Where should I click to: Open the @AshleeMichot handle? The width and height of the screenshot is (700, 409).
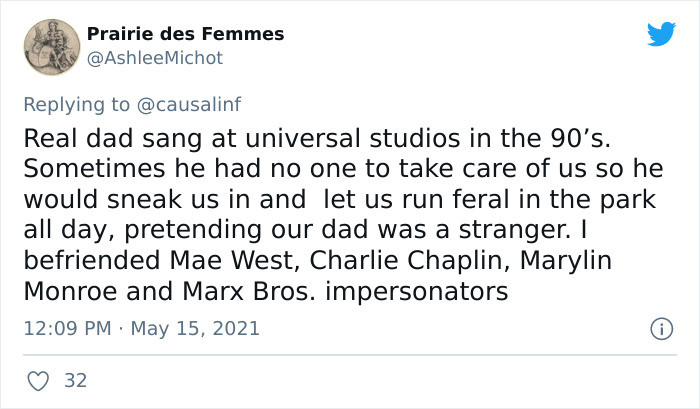(154, 58)
